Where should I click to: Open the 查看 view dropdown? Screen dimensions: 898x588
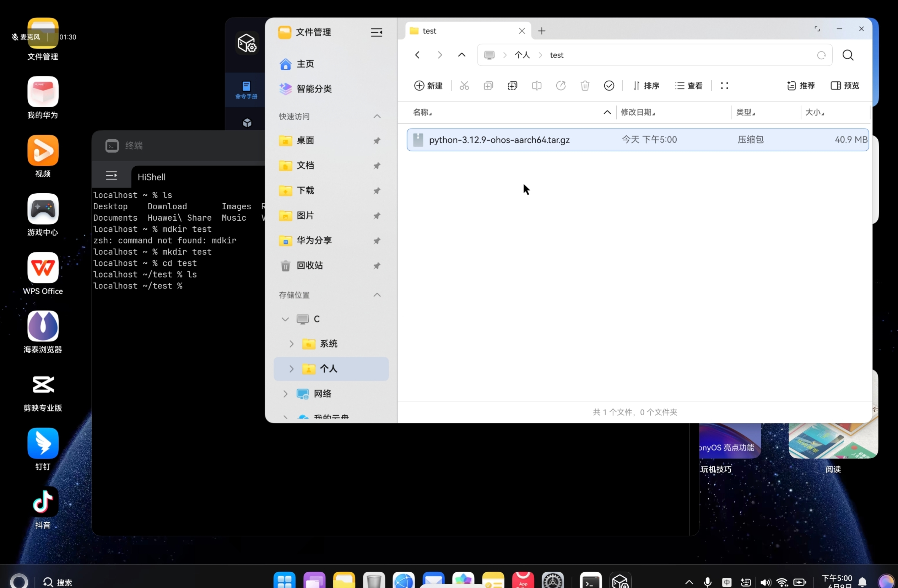688,86
